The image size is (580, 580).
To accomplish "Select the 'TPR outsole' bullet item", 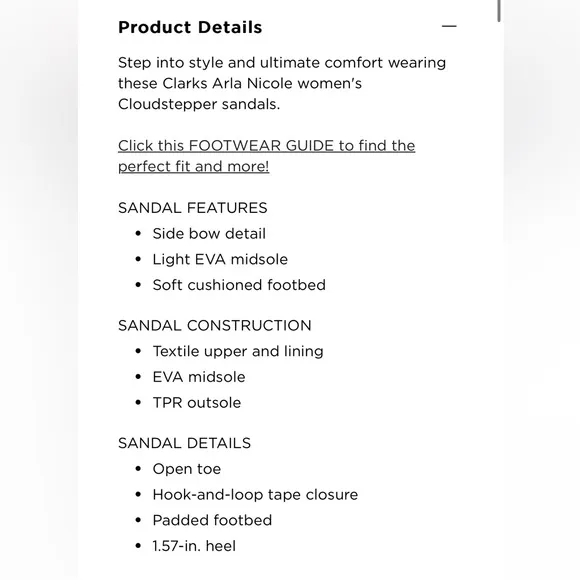I will click(197, 403).
